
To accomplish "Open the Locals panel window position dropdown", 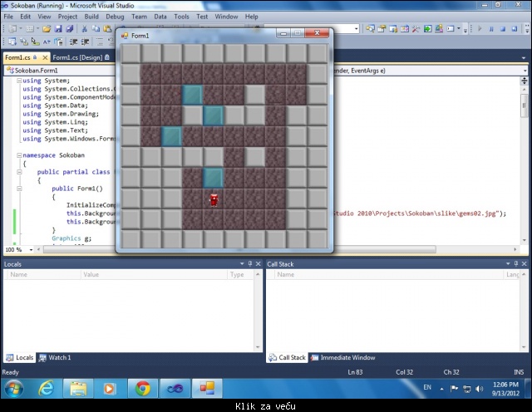I will click(x=242, y=263).
